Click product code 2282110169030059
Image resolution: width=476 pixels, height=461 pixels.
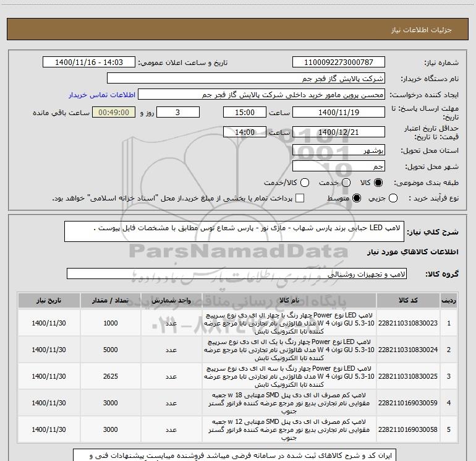pyautogui.click(x=408, y=403)
